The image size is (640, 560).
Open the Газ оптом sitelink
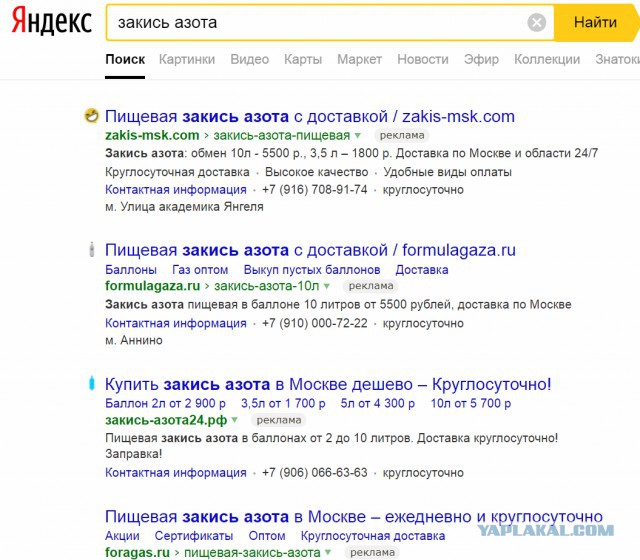coord(200,270)
